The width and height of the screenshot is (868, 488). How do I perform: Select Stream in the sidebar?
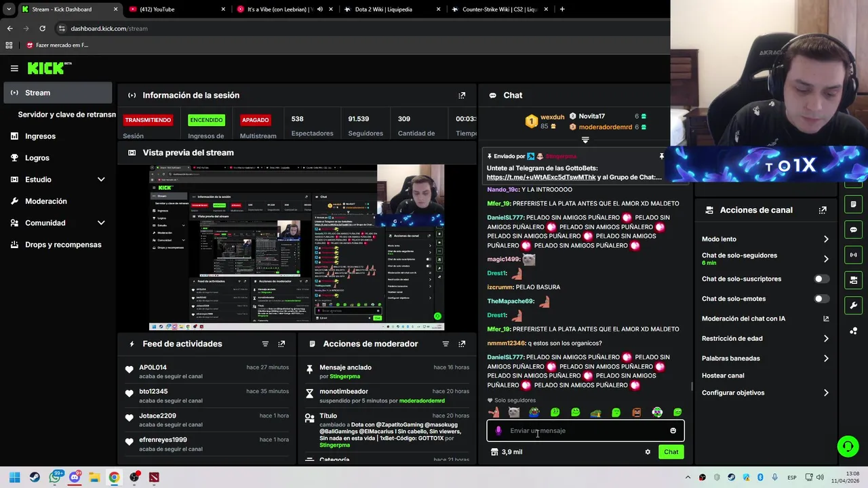[58, 93]
